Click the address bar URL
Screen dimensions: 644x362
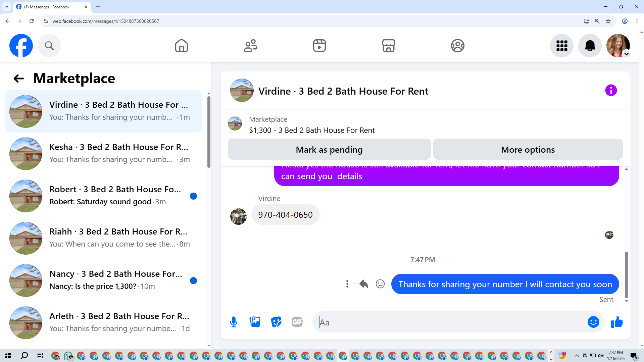click(x=106, y=21)
